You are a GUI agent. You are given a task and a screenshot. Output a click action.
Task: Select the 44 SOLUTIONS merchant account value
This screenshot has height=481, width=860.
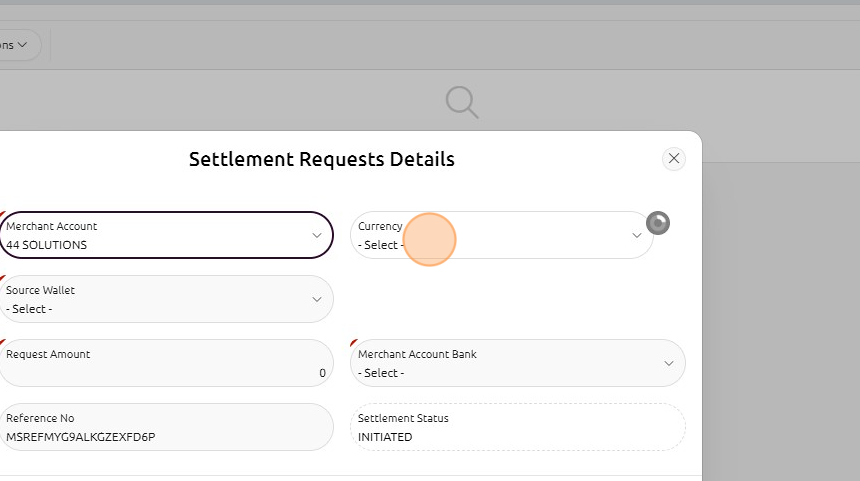point(47,245)
